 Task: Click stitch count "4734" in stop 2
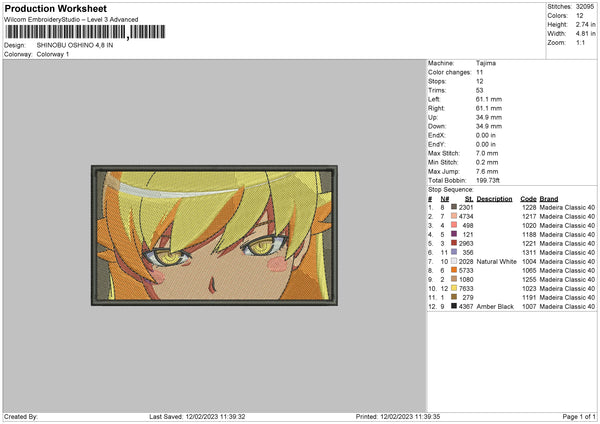(466, 217)
